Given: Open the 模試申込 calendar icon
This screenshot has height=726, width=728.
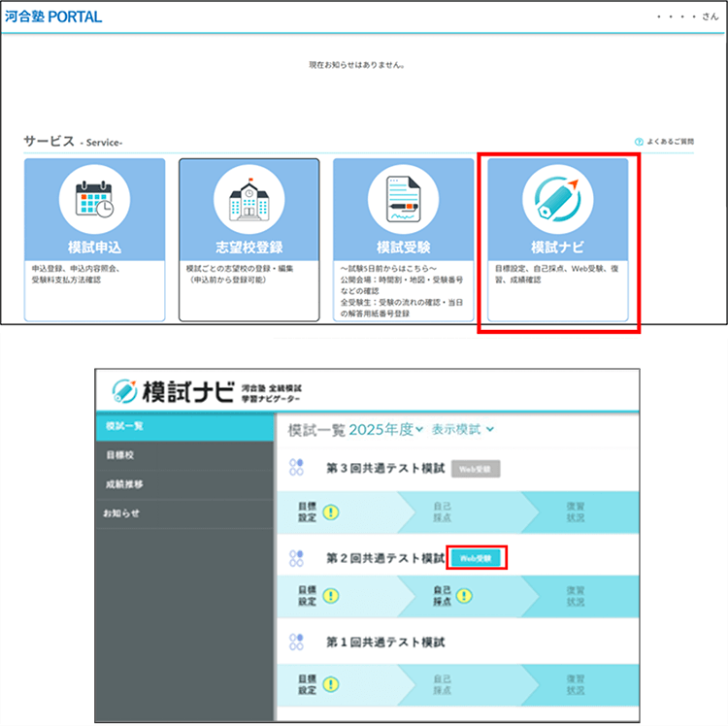Looking at the screenshot, I should point(95,199).
